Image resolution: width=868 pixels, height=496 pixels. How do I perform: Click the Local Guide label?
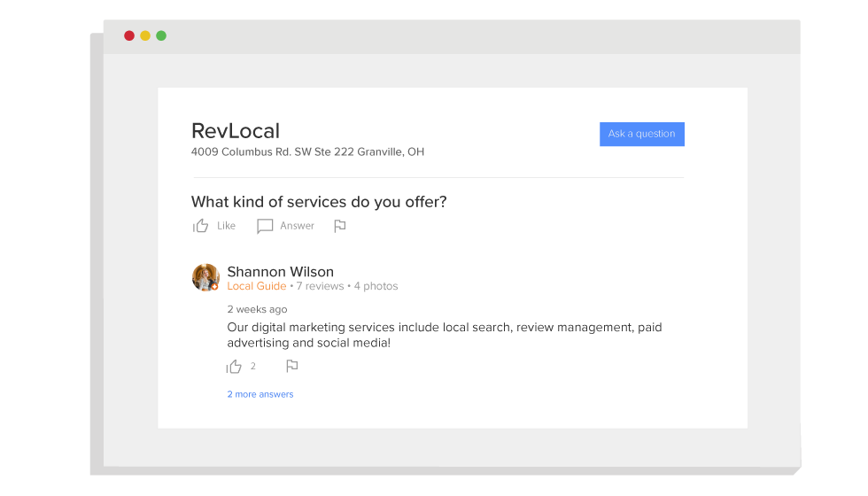[256, 286]
